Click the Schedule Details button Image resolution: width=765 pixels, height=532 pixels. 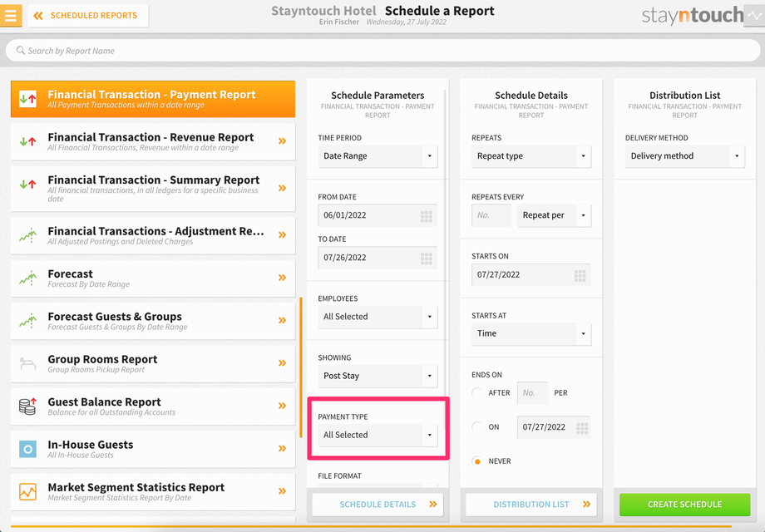tap(378, 505)
